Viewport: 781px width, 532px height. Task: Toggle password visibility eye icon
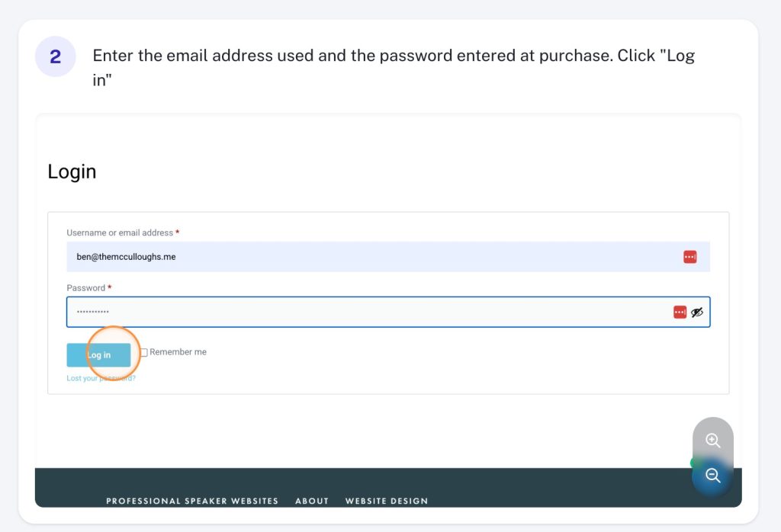click(697, 312)
